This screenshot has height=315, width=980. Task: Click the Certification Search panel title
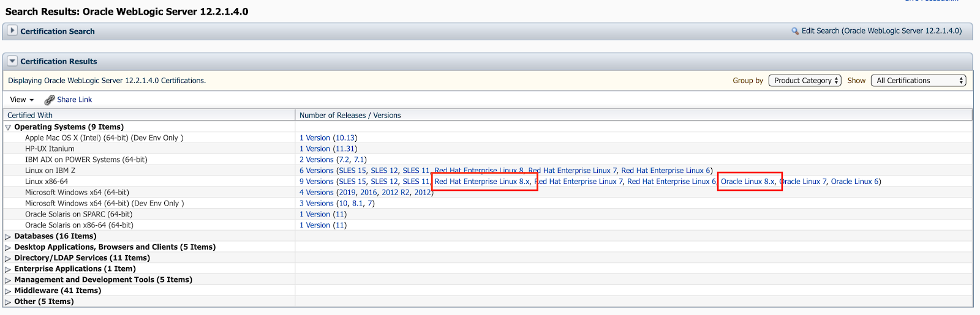coord(58,31)
